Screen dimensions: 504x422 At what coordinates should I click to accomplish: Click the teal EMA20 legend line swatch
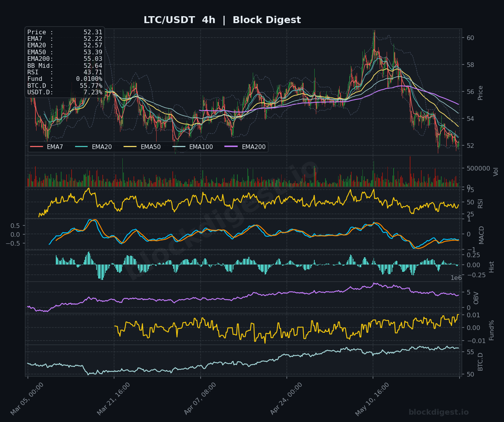point(82,147)
